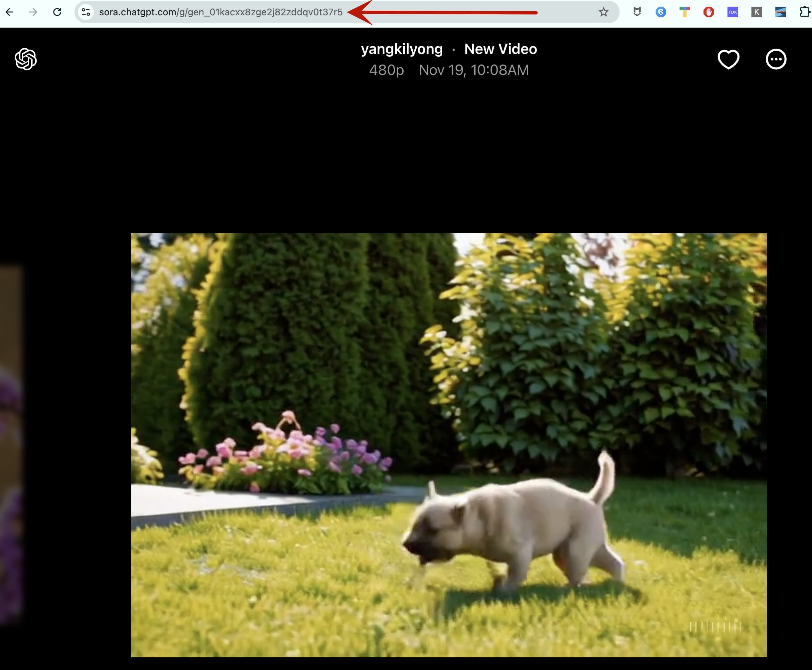Open the yangkilyong profile name

401,49
